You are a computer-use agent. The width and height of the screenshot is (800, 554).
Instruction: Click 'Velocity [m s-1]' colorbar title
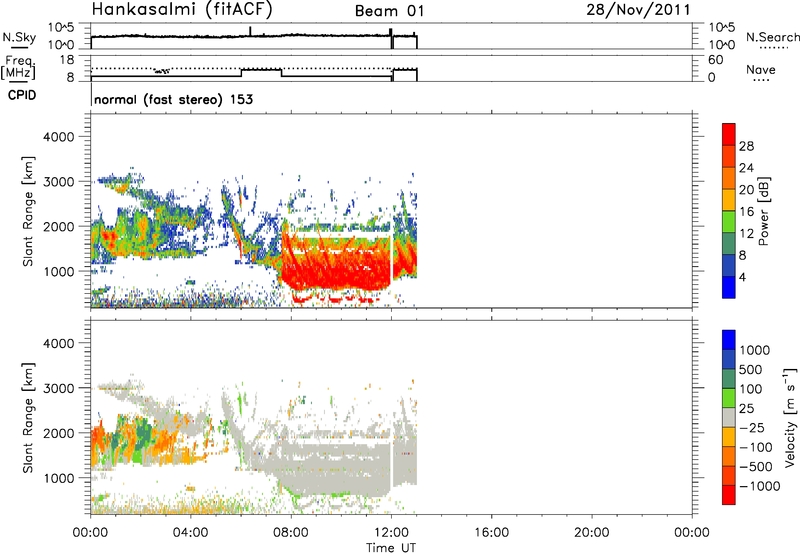(790, 417)
